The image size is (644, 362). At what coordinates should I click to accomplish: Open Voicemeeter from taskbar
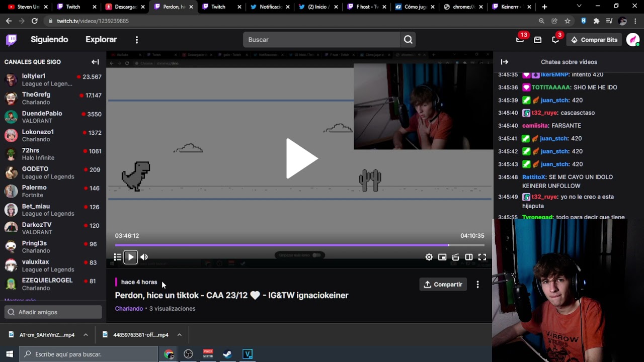[x=208, y=354]
